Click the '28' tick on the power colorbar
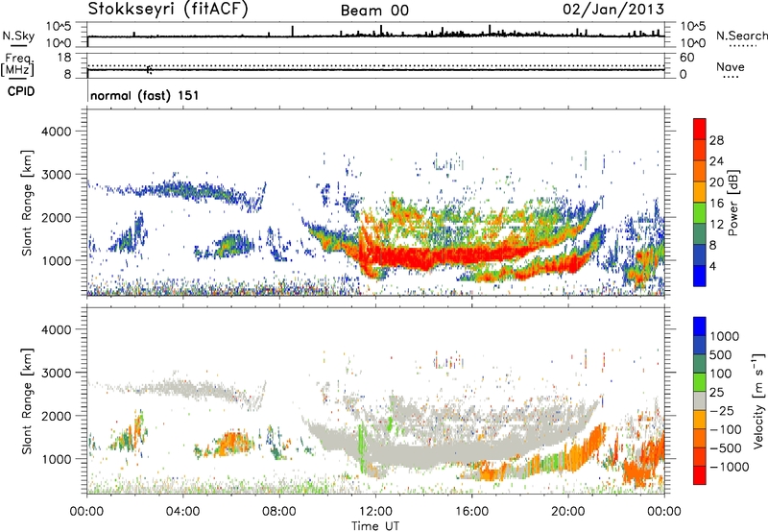 716,140
